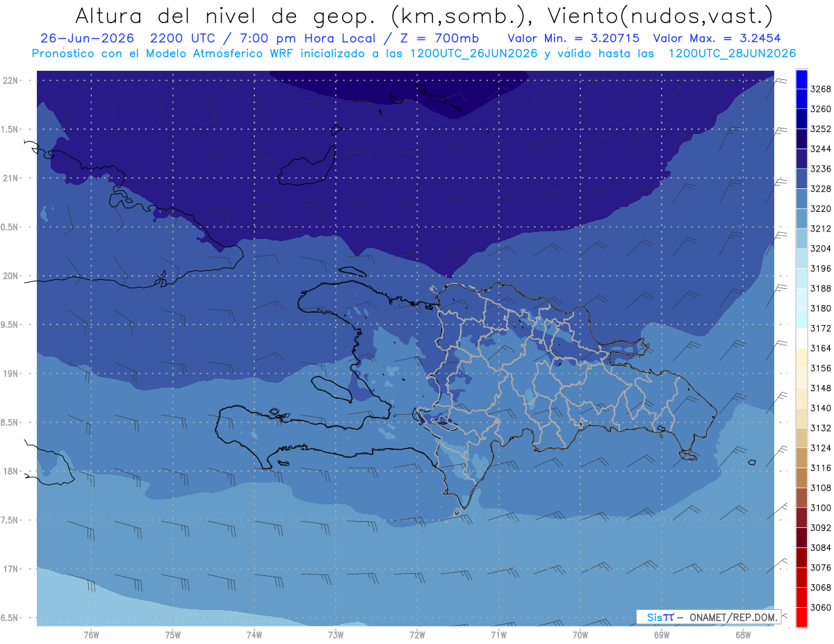
Task: Click the bright blue swatch above 3268
Action: (x=801, y=79)
